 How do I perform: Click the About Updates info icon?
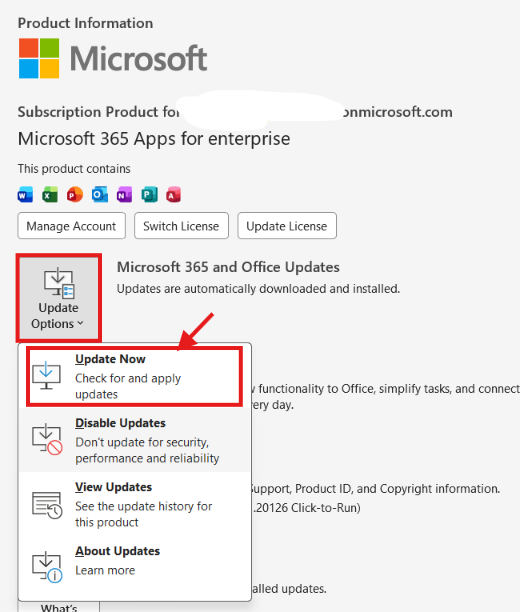[47, 568]
